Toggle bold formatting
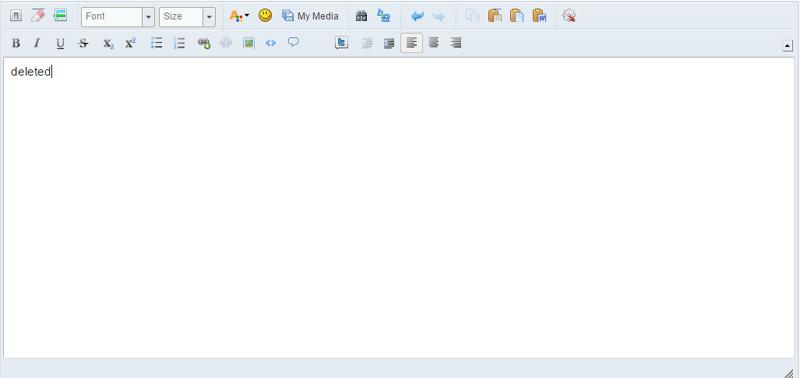 [16, 43]
